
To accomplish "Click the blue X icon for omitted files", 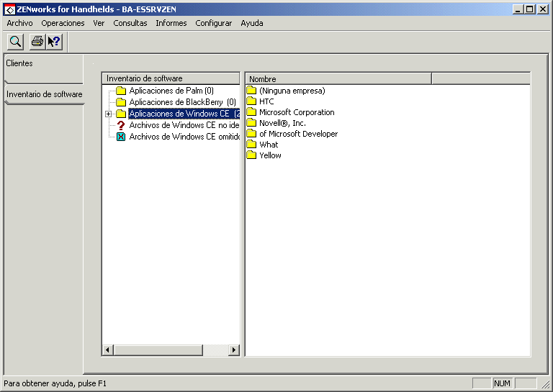I will tap(121, 137).
